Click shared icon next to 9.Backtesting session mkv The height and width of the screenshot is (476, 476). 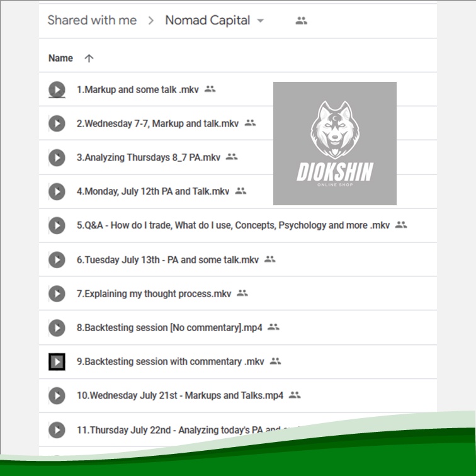pyautogui.click(x=275, y=361)
